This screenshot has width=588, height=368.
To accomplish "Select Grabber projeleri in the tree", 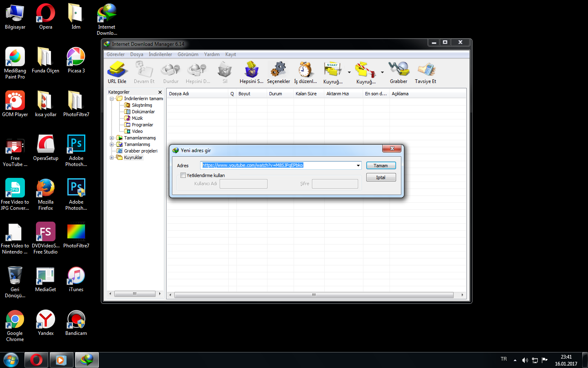I will (x=140, y=151).
